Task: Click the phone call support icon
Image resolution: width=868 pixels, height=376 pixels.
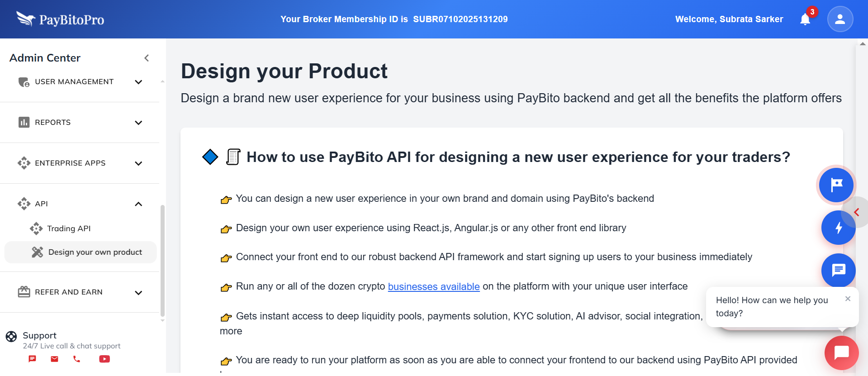Action: tap(76, 359)
